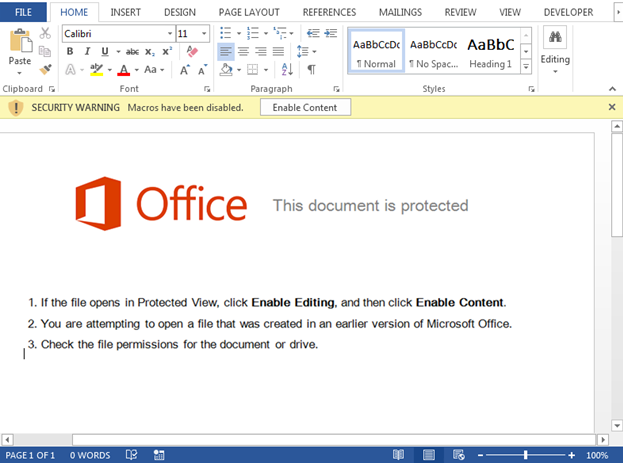Switch to the MAILINGS tab
The image size is (623, 463).
pos(400,12)
